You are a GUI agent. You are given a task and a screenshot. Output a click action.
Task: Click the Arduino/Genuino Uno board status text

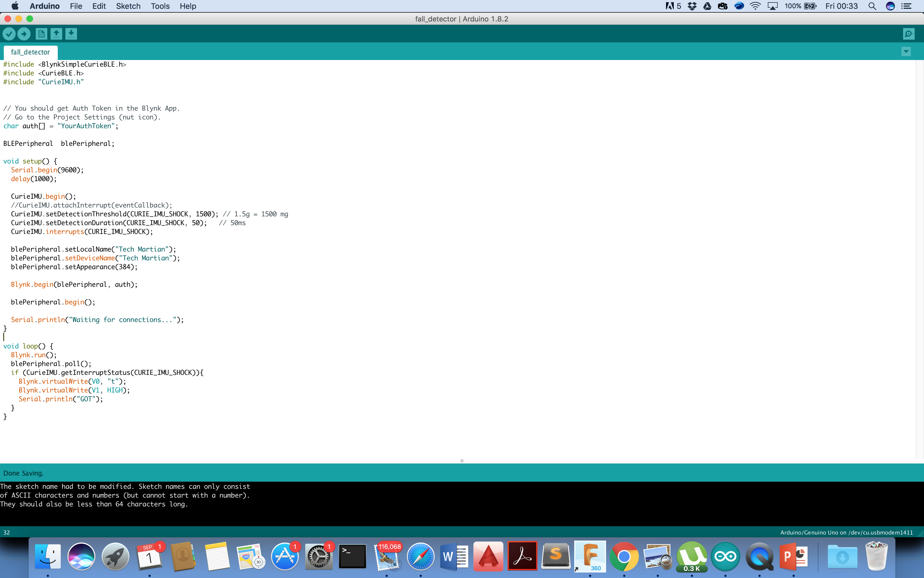point(846,533)
